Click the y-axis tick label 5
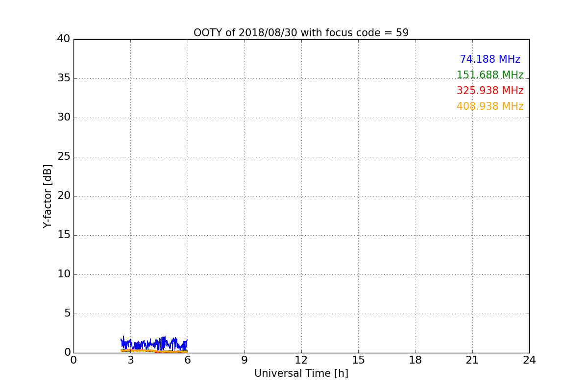The height and width of the screenshot is (392, 588). coord(67,314)
